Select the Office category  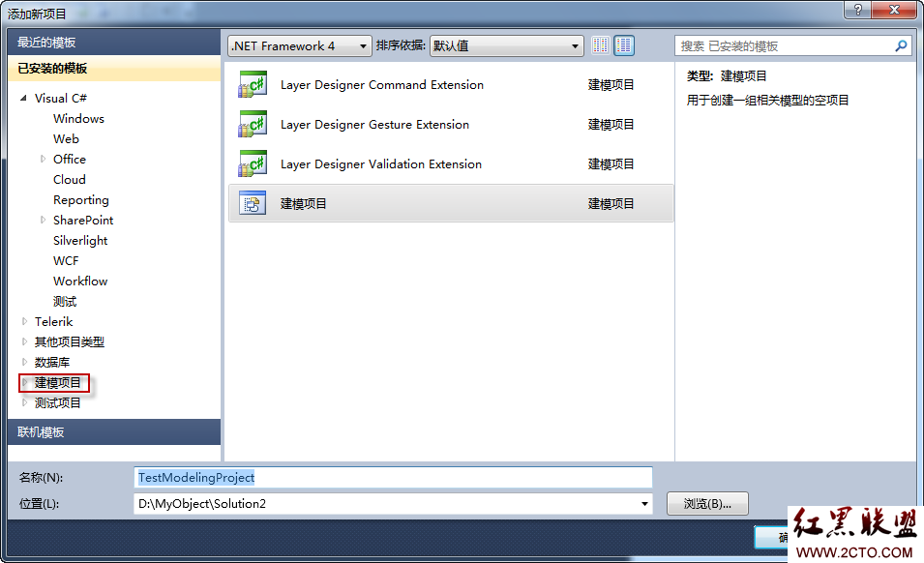click(x=70, y=159)
